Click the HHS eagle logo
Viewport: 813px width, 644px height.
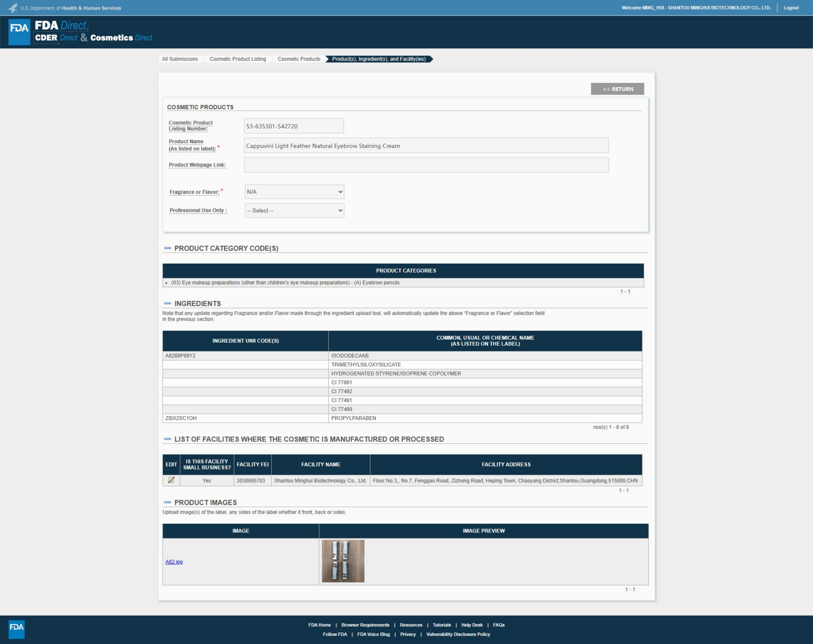coord(13,8)
